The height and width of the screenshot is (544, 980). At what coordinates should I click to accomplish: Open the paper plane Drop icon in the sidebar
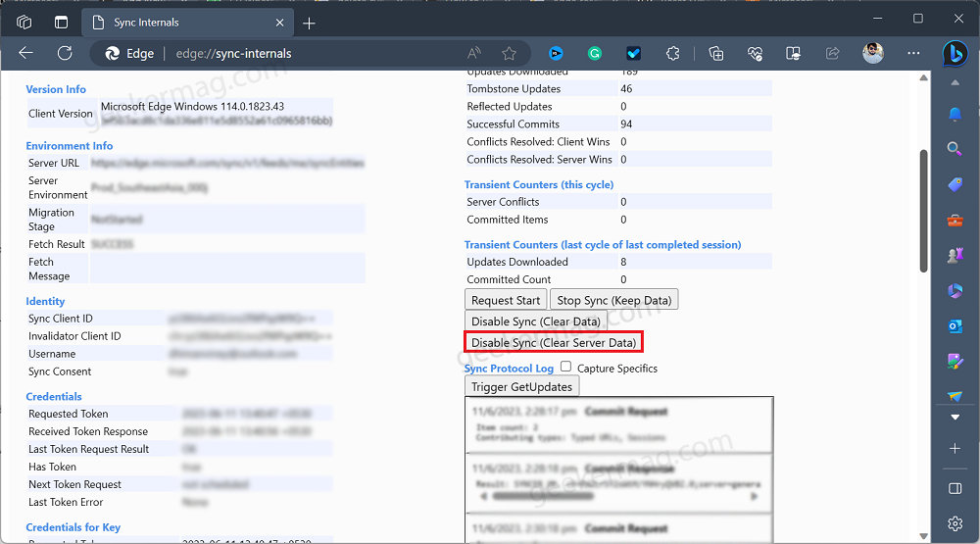955,395
